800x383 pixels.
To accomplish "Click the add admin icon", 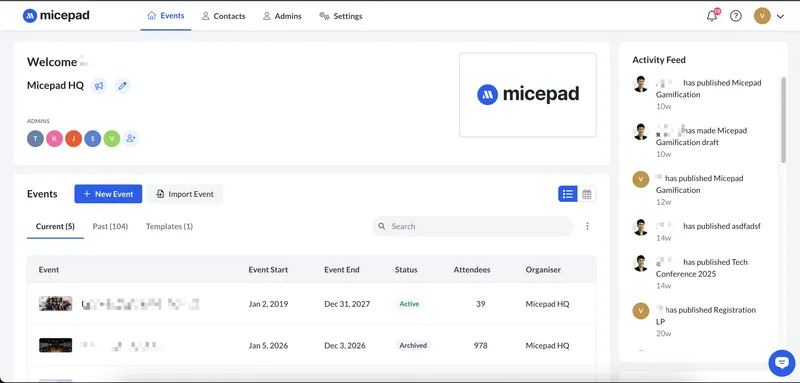I will tap(131, 138).
